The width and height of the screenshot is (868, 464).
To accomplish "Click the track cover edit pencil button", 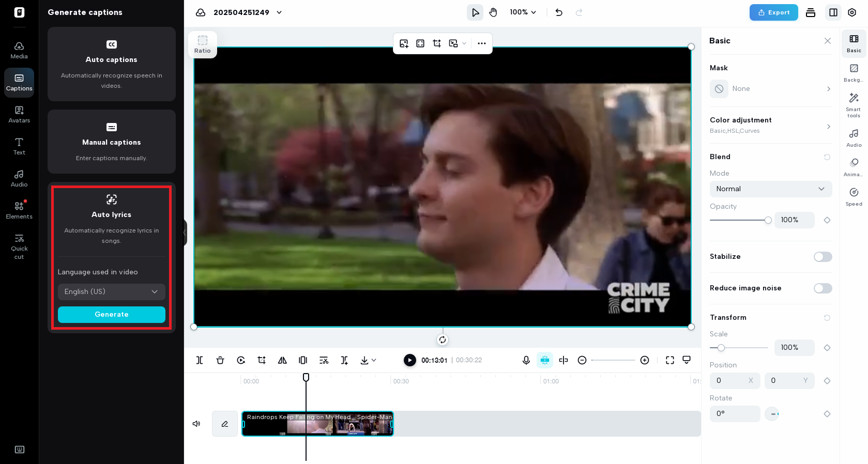I will click(x=225, y=424).
